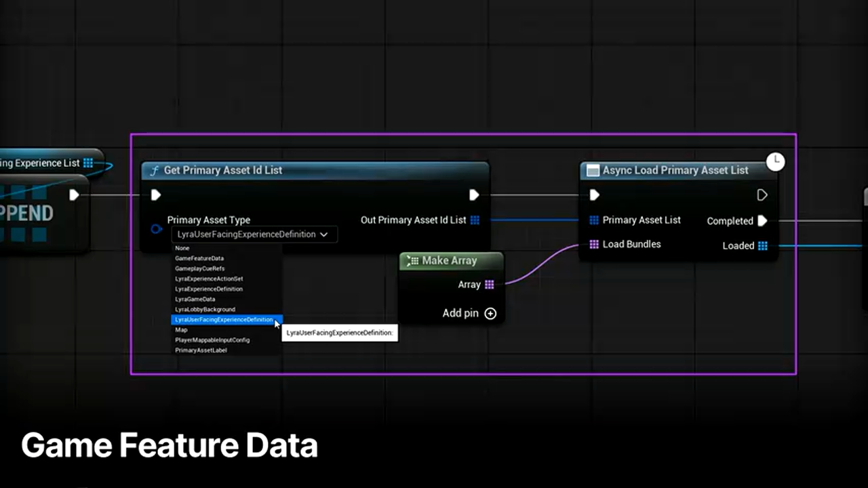Select Map from asset type list
The height and width of the screenshot is (488, 868).
coord(181,330)
